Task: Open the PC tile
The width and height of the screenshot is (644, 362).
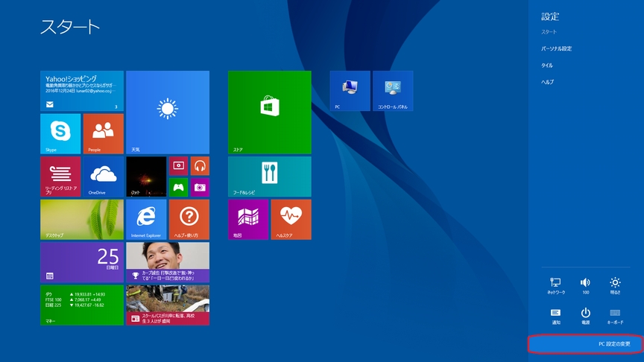Action: click(x=350, y=91)
